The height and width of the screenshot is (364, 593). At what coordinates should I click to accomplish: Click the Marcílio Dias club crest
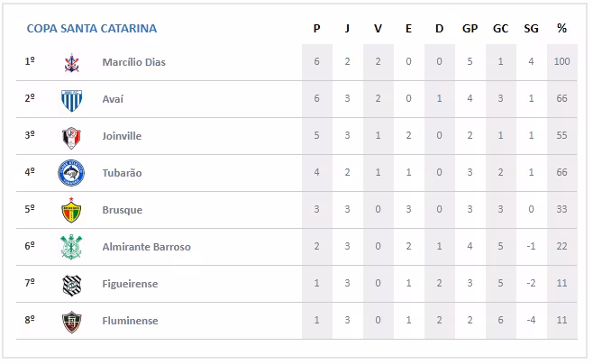[72, 63]
